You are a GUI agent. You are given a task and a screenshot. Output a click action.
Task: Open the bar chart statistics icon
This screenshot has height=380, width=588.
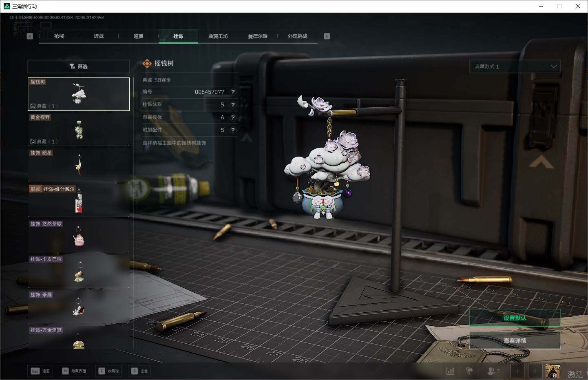(450, 371)
